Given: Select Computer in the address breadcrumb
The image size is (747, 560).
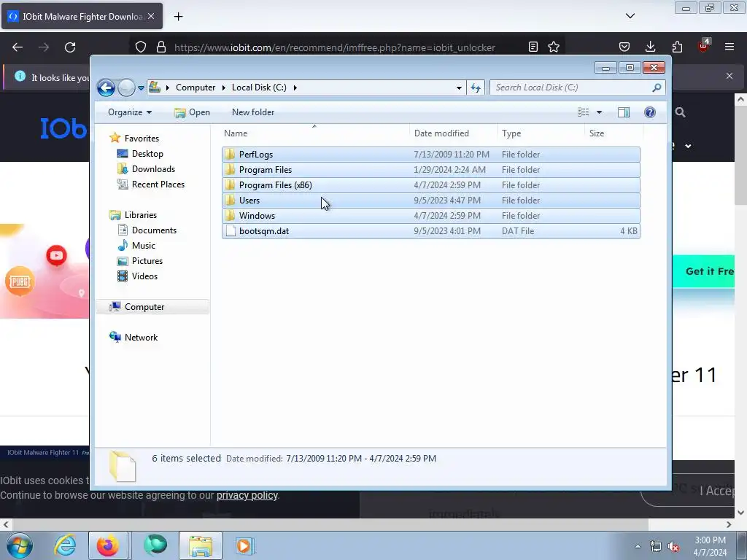Looking at the screenshot, I should click(x=196, y=87).
